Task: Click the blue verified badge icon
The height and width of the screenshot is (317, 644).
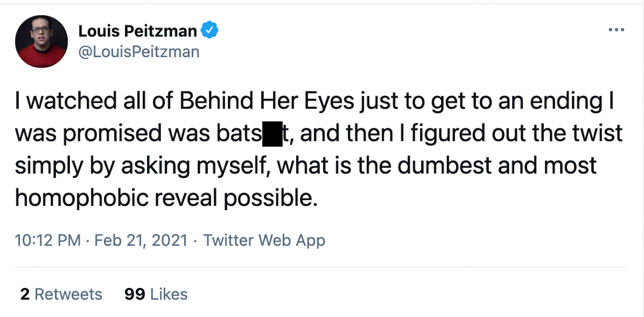Action: tap(209, 31)
